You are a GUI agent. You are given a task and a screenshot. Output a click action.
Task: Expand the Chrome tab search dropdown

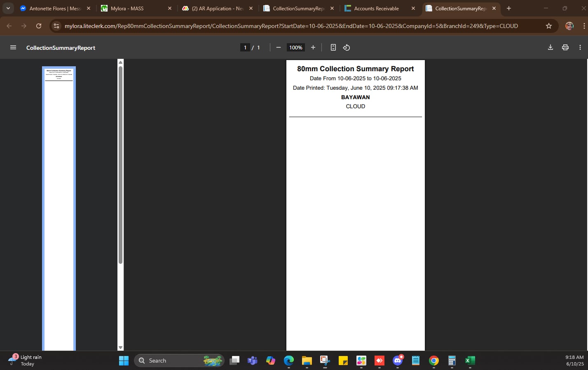pos(8,8)
